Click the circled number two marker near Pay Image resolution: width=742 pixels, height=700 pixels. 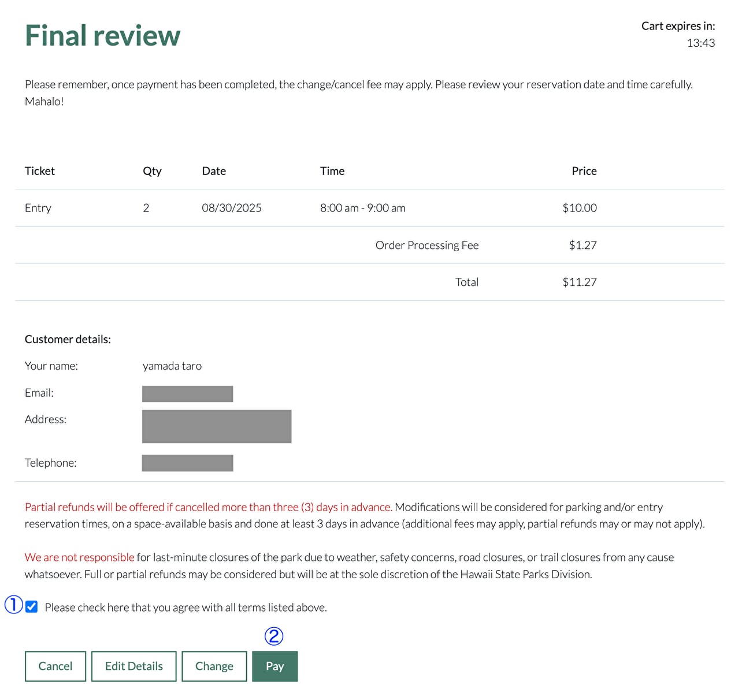point(274,636)
